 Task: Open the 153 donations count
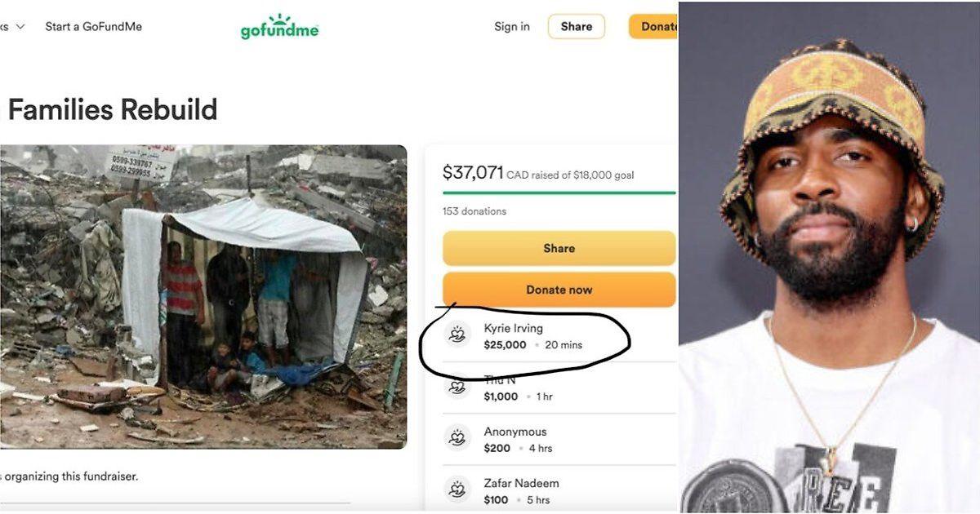[x=474, y=211]
